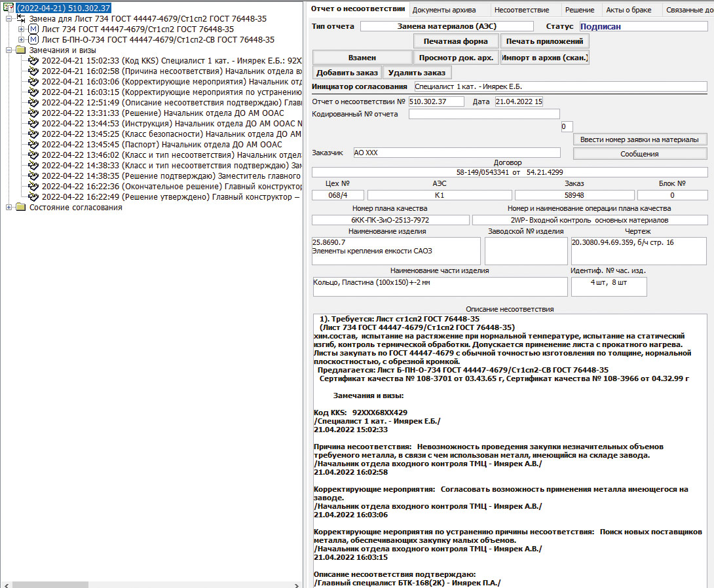
Task: Expand the 'Лист 734 ГОСТ 44447-4679' node
Action: point(22,29)
